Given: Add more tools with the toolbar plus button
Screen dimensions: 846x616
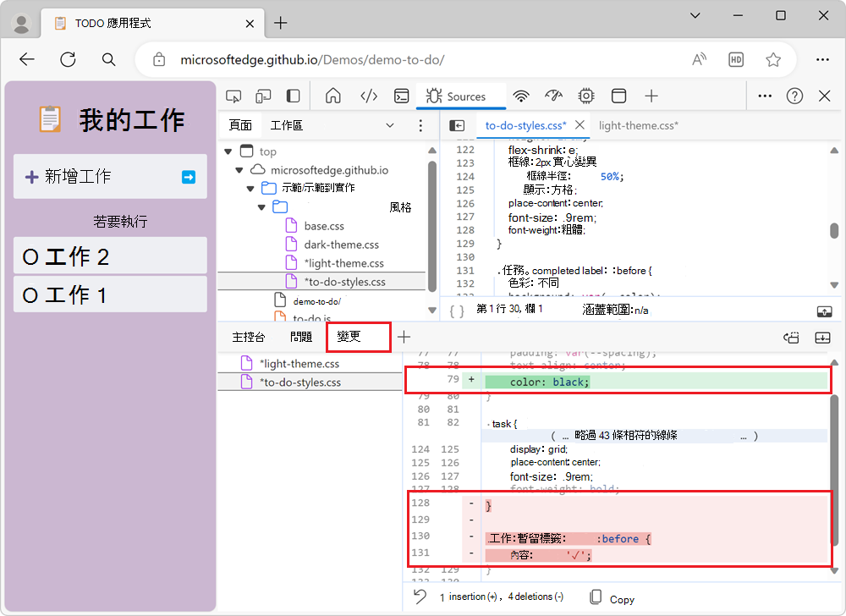Looking at the screenshot, I should point(651,96).
